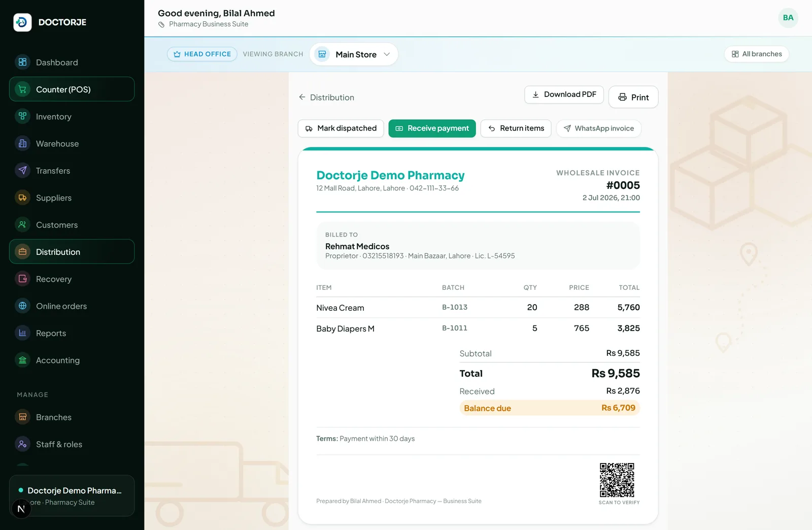Viewport: 812px width, 530px height.
Task: Click the N badge at bottom-left
Action: click(x=21, y=509)
